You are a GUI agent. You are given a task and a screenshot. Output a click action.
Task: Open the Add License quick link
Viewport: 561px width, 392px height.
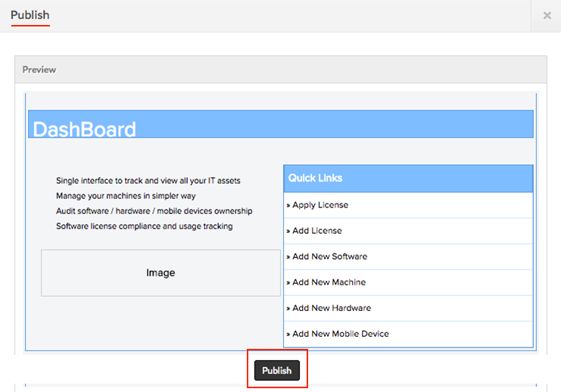(x=316, y=231)
